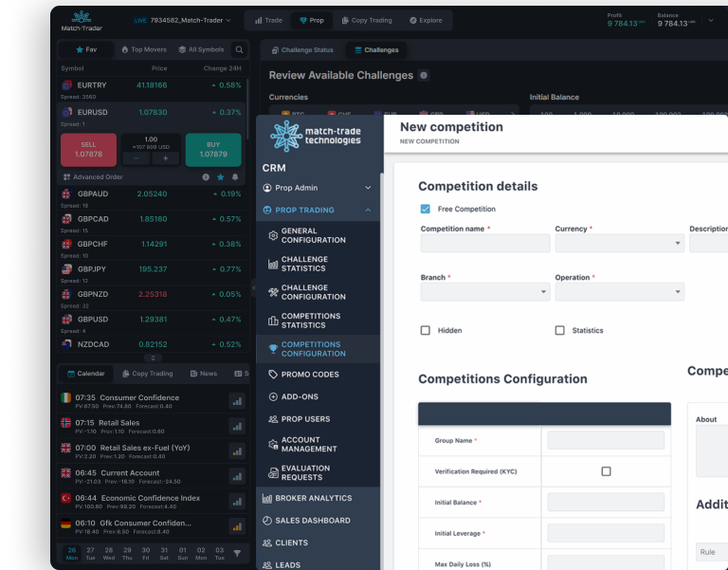Screen dimensions: 728x570
Task: Click the bell alert icon under EURUSD
Action: tap(235, 176)
